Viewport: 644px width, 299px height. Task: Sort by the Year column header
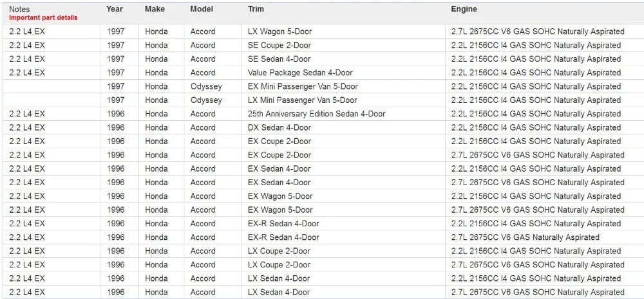(115, 9)
